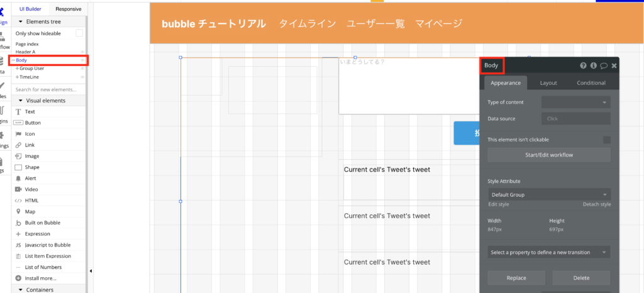This screenshot has width=644, height=293.
Task: Choose the Icon element flag icon
Action: (18, 134)
